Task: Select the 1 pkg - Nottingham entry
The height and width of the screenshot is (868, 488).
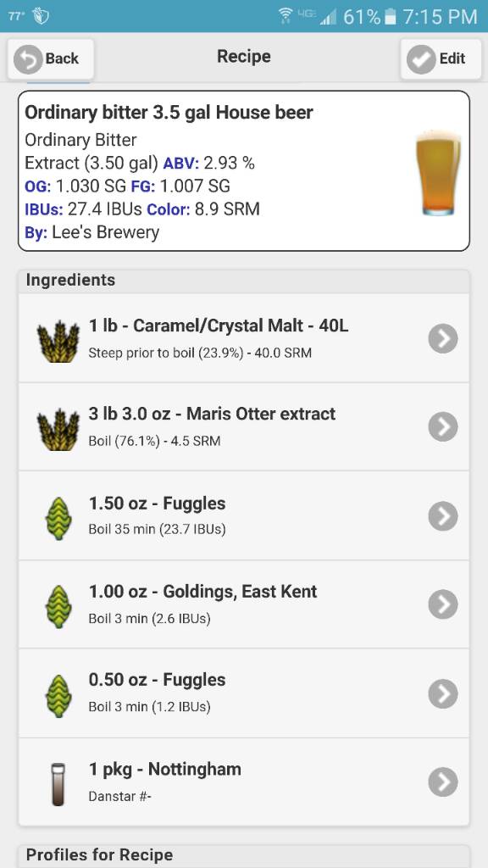Action: point(244,782)
